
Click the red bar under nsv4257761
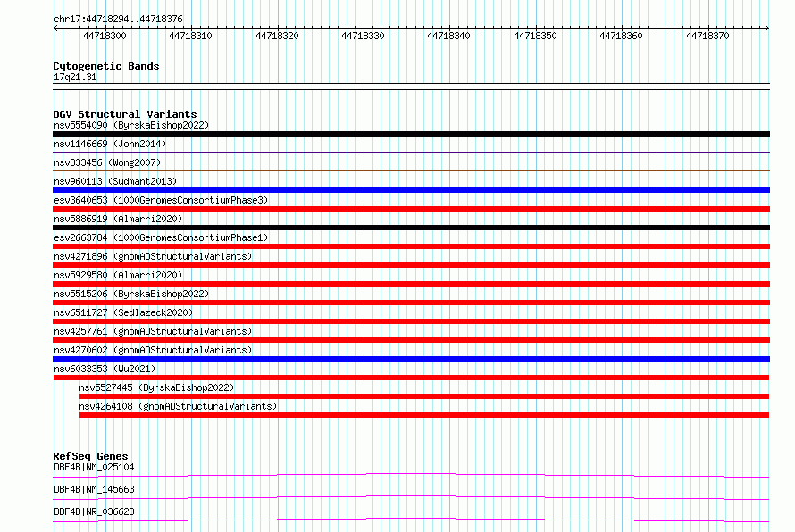point(411,340)
